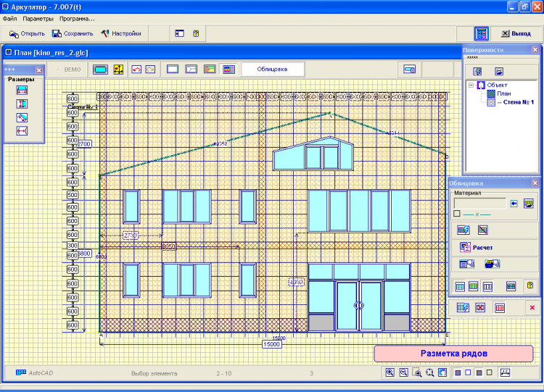Viewport: 544px width, 392px height.
Task: Select the yellow-green grid layout icon
Action: (x=473, y=286)
